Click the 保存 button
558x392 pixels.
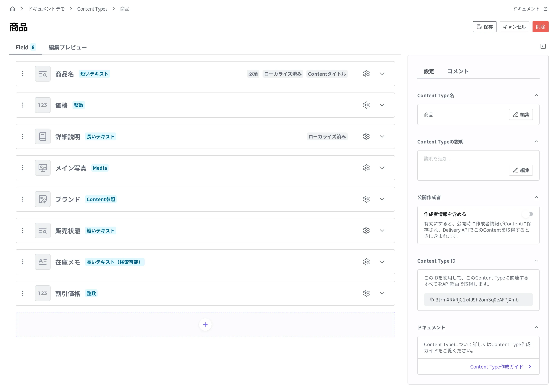pos(485,27)
